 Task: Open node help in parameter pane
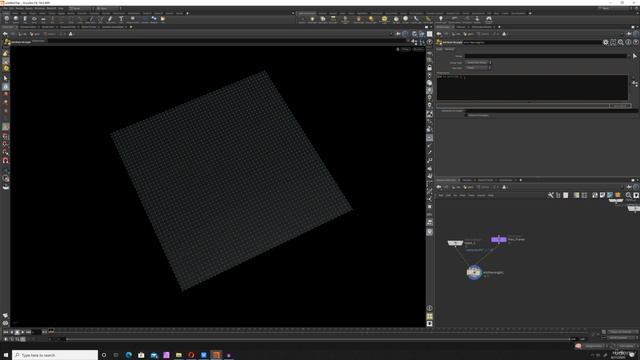pyautogui.click(x=636, y=42)
